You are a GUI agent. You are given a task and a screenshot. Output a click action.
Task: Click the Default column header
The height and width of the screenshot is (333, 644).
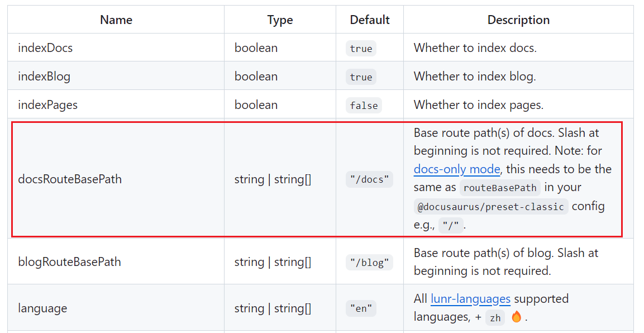click(x=370, y=20)
